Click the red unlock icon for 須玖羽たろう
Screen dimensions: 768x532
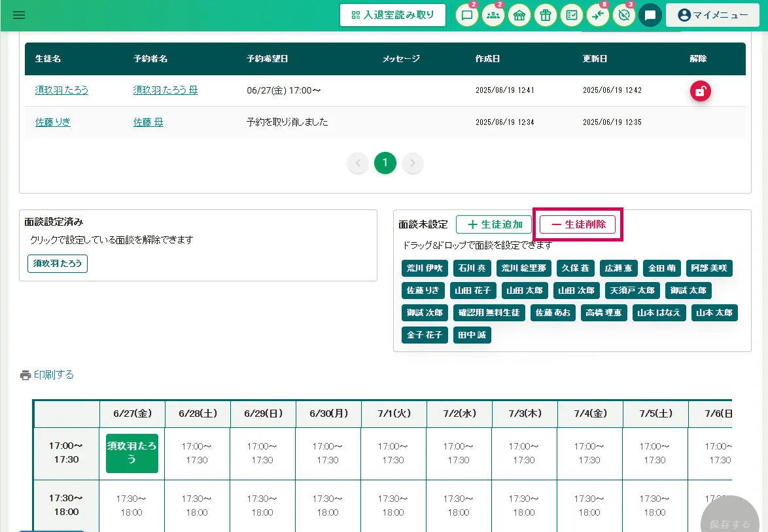point(700,92)
